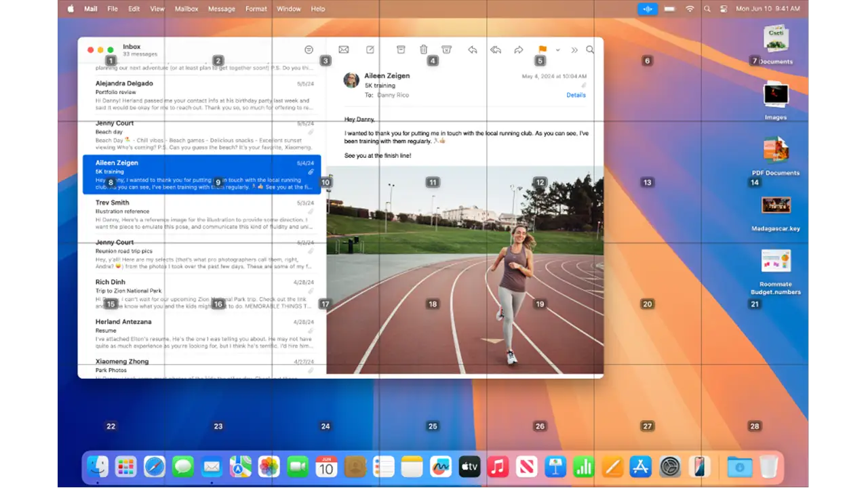868x488 pixels.
Task: Click the Reply All double-arrow icon
Action: 496,49
